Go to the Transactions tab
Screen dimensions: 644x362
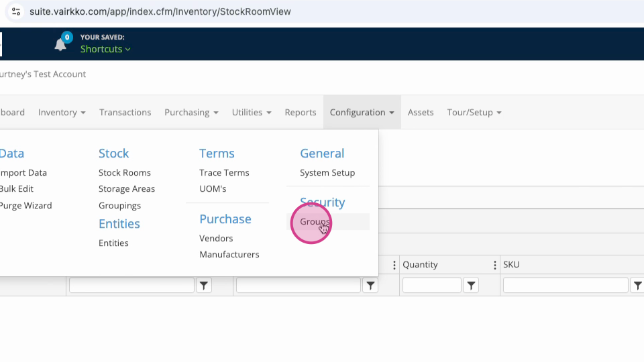[x=125, y=113]
